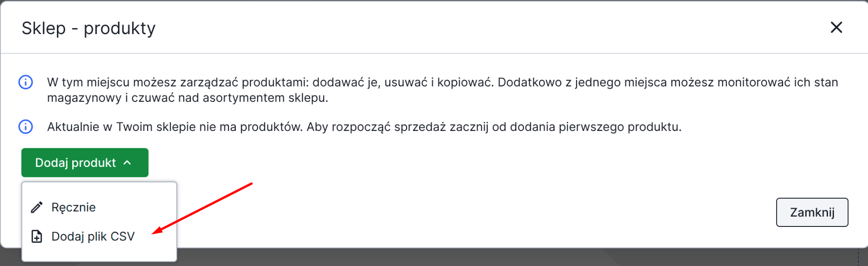The width and height of the screenshot is (868, 266).
Task: Click the dark backdrop below the dialog
Action: click(x=454, y=257)
